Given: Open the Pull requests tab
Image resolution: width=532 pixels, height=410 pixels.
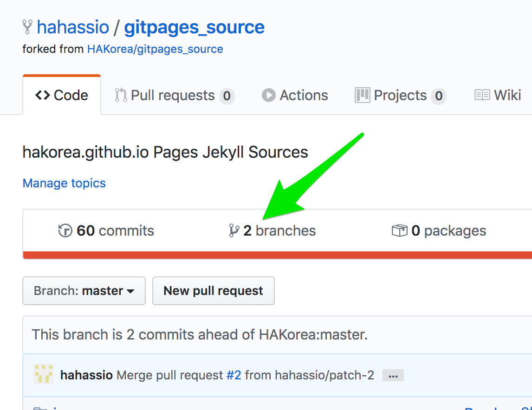Looking at the screenshot, I should tap(175, 95).
